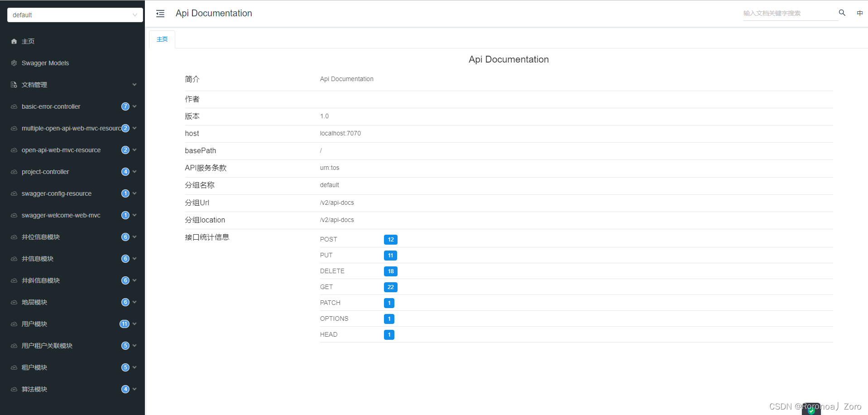
Task: Click badge 11 on 用户模块
Action: 125,324
